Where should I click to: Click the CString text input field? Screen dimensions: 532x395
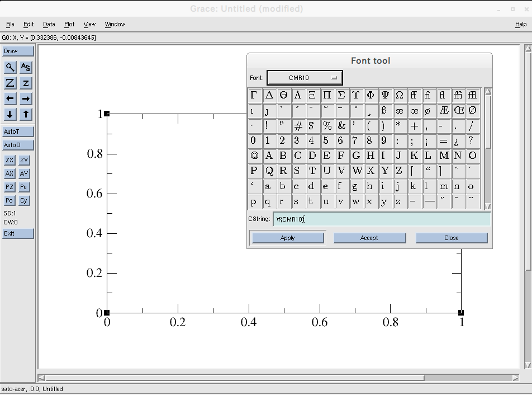point(381,219)
